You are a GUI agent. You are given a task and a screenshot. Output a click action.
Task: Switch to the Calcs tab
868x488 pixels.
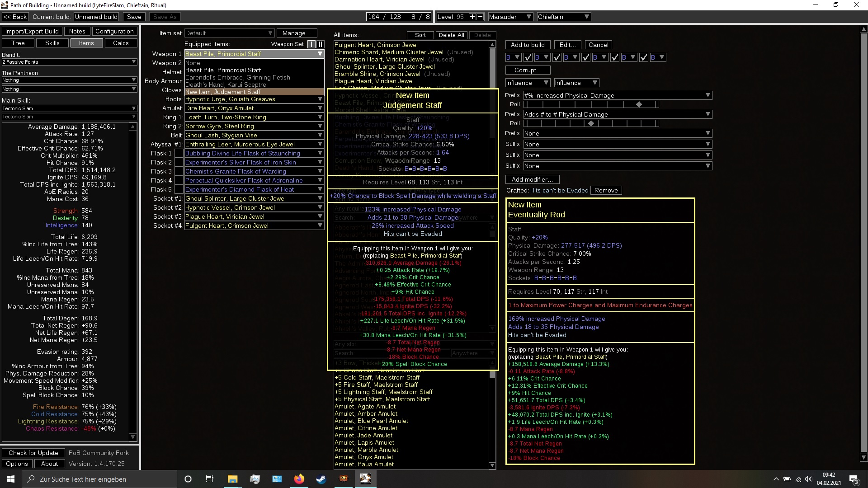[x=121, y=43]
